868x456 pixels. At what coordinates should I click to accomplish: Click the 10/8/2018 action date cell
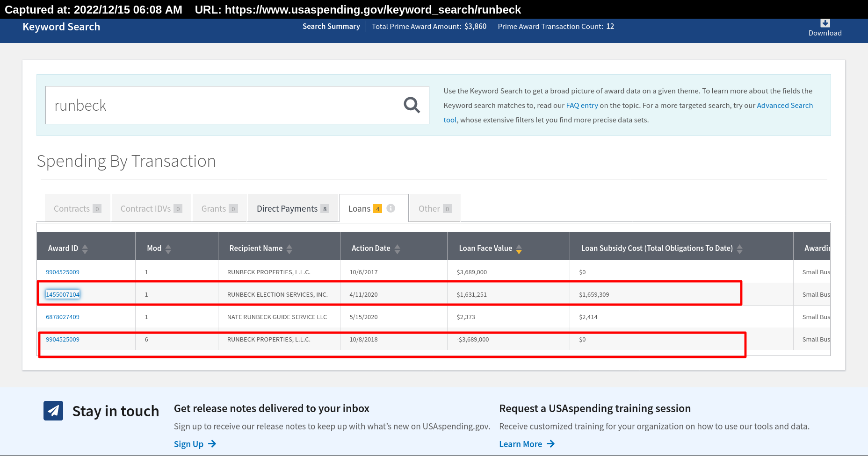coord(363,339)
